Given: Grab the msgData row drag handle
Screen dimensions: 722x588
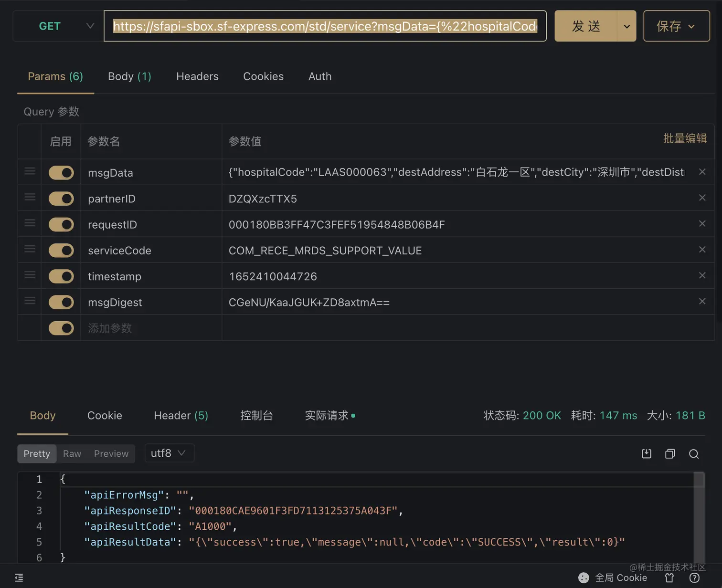Looking at the screenshot, I should click(30, 171).
